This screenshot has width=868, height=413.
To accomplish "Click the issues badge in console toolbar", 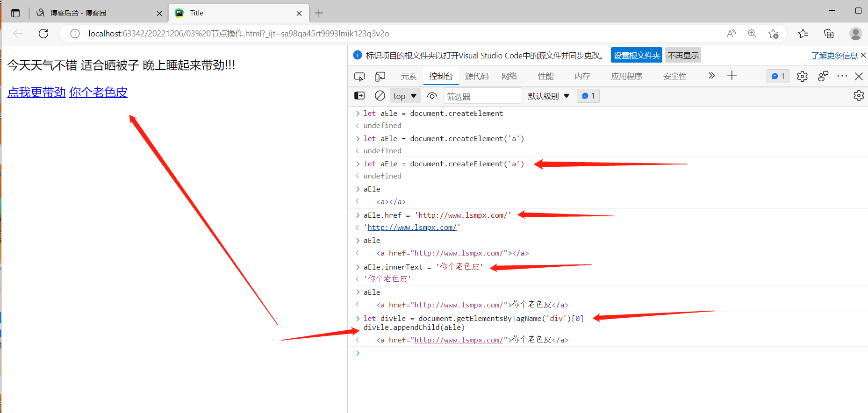I will 588,96.
